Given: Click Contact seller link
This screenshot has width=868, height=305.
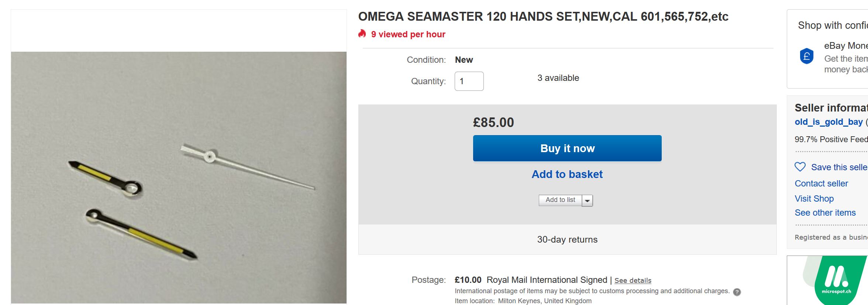Looking at the screenshot, I should tap(821, 184).
